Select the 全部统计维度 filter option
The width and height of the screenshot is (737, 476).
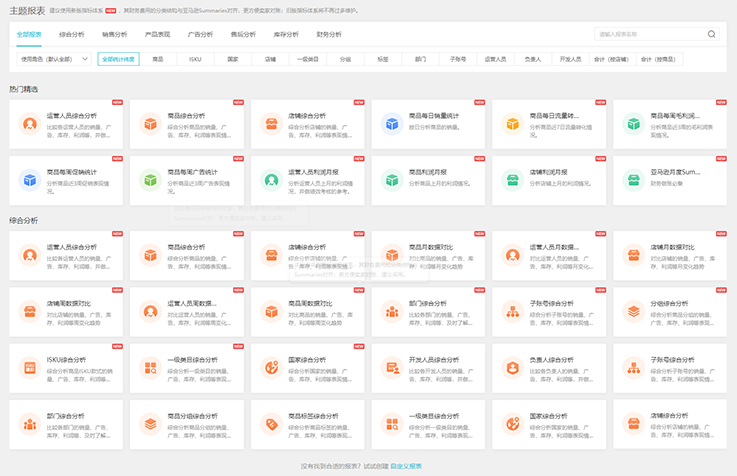(118, 59)
